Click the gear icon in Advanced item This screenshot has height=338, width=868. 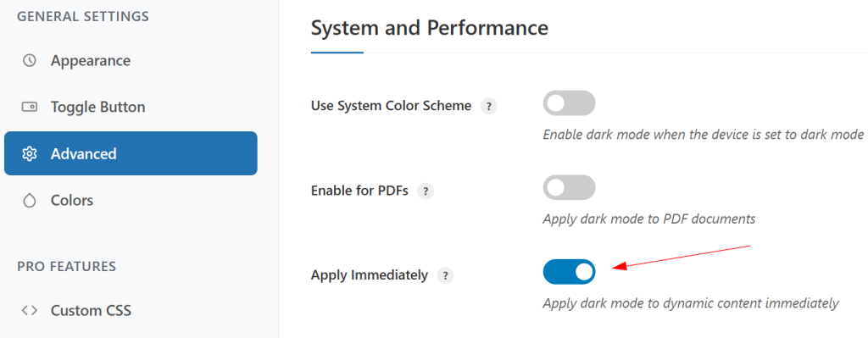pos(30,153)
